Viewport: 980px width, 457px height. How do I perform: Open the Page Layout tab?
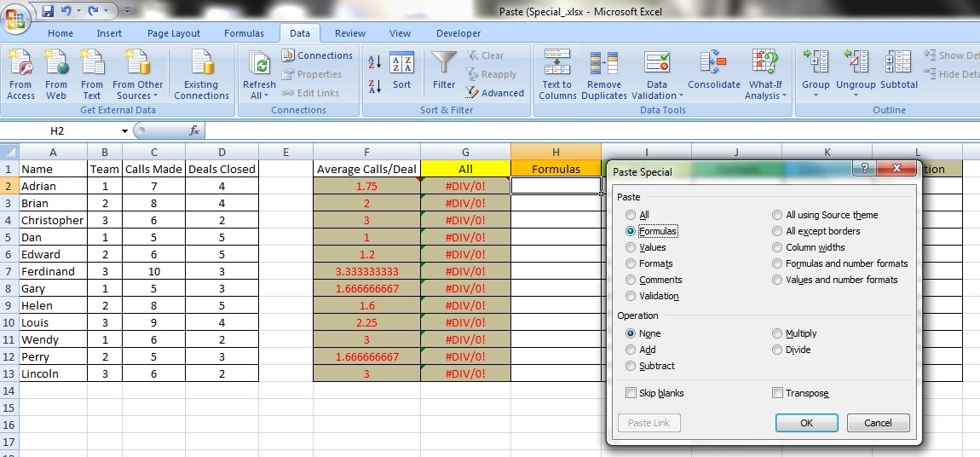(174, 33)
